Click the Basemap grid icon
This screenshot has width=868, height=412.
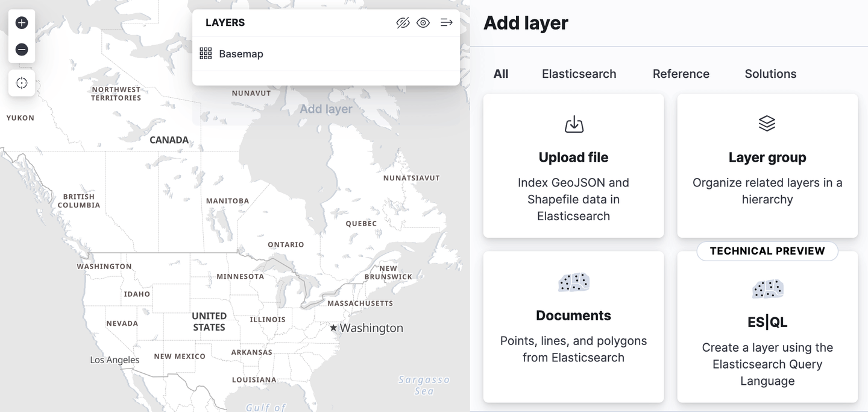pos(206,53)
